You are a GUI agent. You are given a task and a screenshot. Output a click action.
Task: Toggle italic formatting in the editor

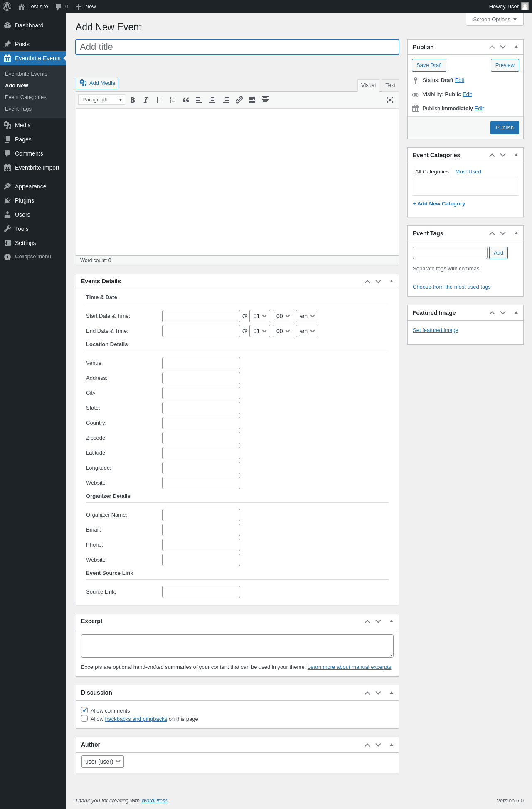tap(146, 100)
